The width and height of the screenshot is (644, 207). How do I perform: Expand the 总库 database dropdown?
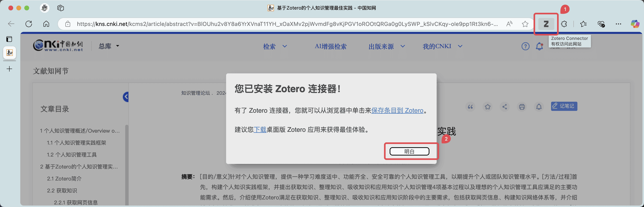pyautogui.click(x=108, y=46)
